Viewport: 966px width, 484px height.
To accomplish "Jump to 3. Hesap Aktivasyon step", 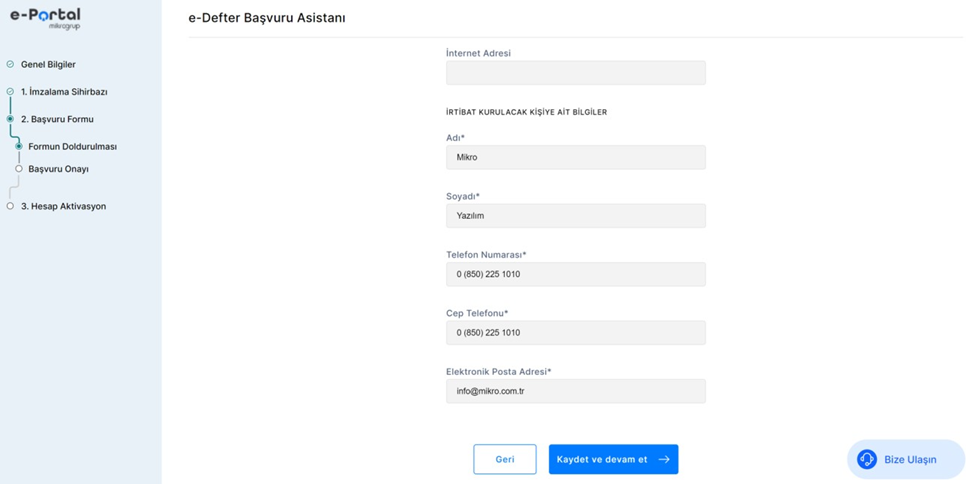I will [x=63, y=206].
